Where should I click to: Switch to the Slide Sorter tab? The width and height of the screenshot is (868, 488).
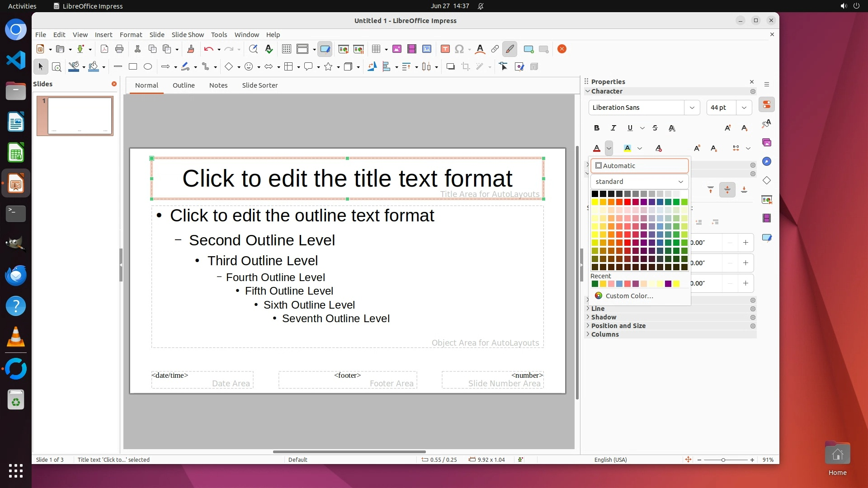coord(259,85)
